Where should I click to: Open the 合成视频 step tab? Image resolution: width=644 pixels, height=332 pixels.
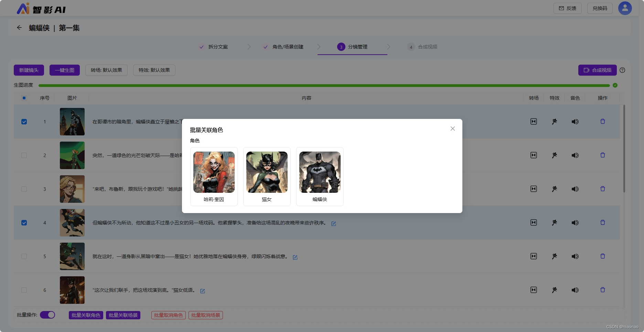coord(422,47)
